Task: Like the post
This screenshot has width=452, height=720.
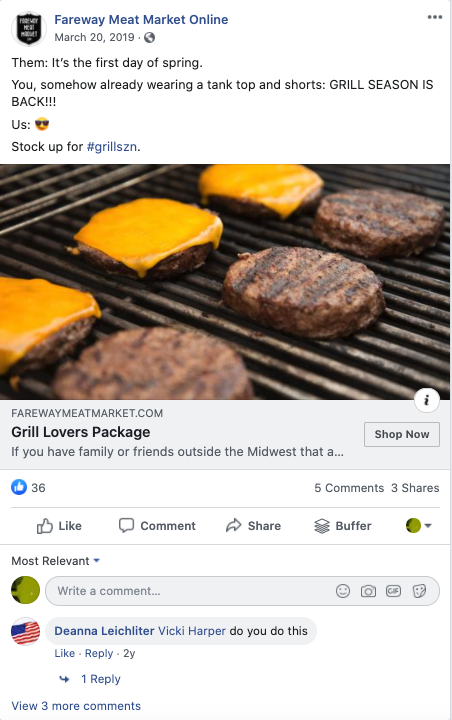Action: [x=59, y=526]
